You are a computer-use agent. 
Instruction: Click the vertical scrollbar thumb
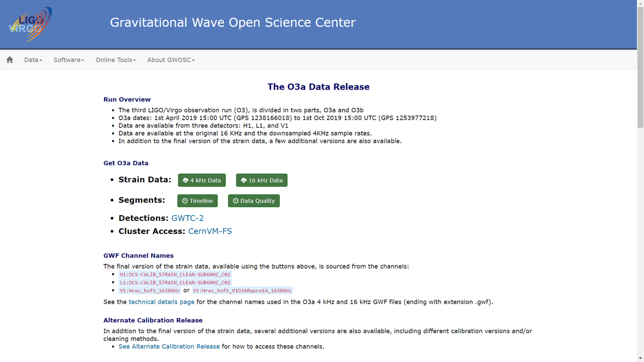click(640, 68)
